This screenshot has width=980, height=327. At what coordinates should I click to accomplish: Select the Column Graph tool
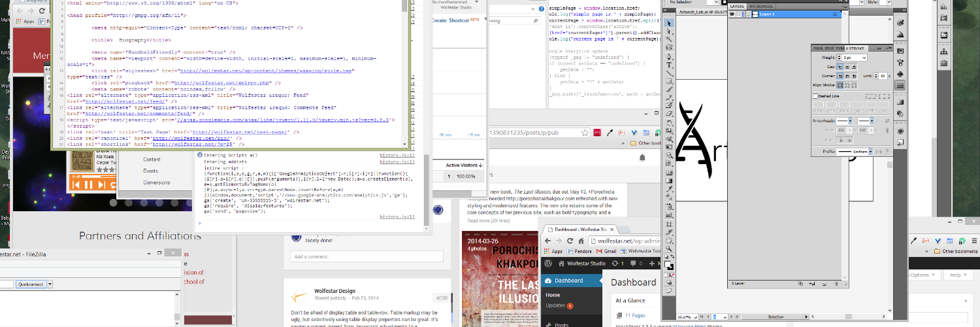pyautogui.click(x=670, y=215)
